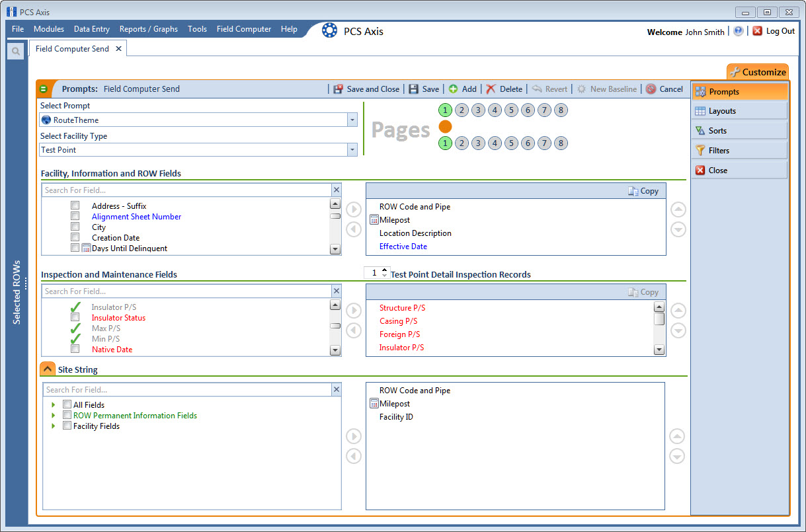
Task: Check the Native Date checkbox
Action: [75, 349]
